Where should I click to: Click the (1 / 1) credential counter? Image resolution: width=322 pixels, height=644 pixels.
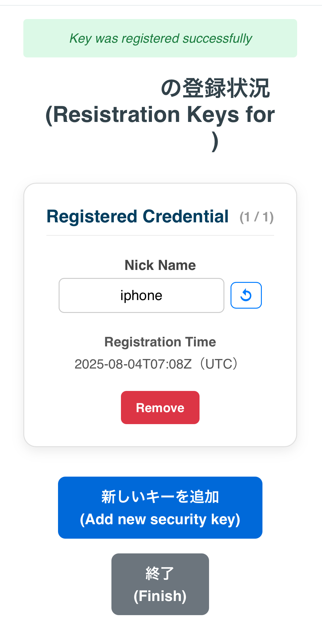[256, 217]
